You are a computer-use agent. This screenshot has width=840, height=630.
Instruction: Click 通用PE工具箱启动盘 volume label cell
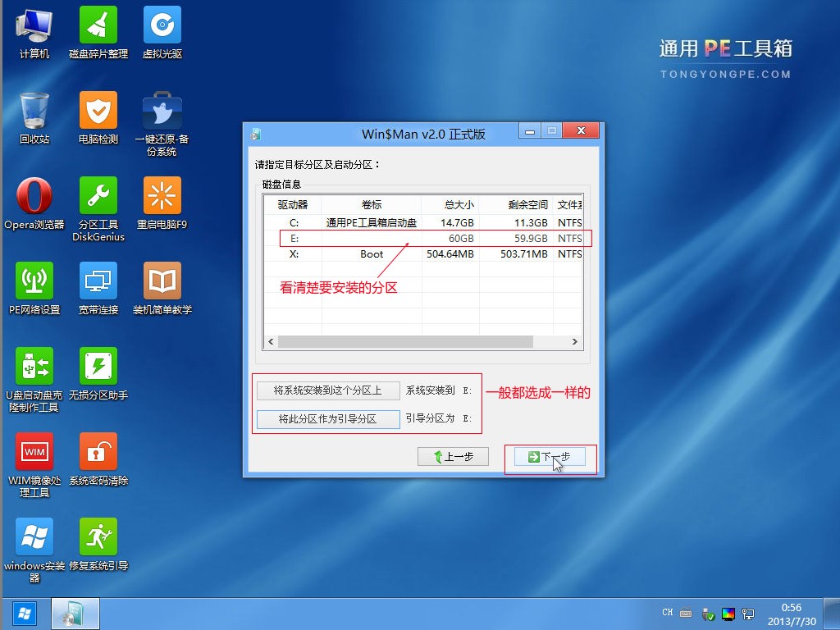(372, 222)
